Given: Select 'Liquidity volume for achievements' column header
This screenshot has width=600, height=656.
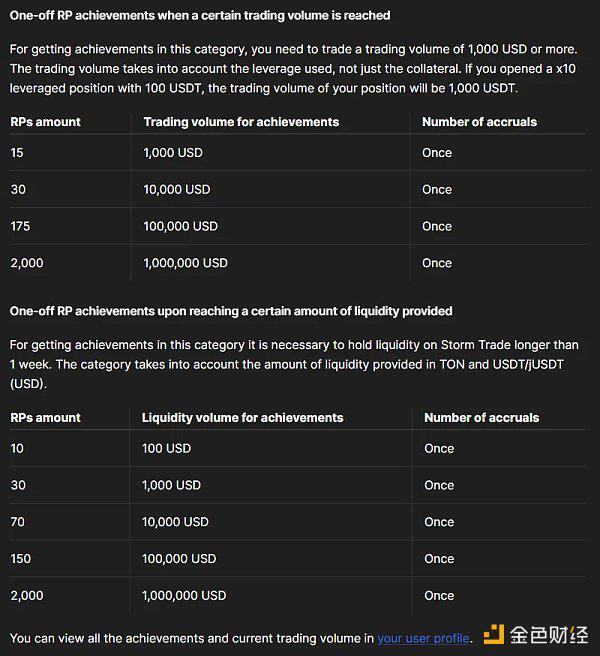Looking at the screenshot, I should coord(242,418).
